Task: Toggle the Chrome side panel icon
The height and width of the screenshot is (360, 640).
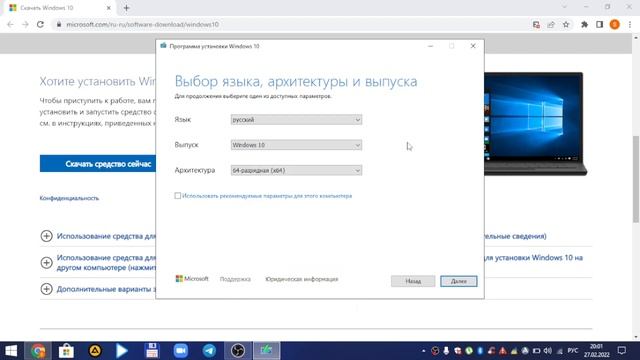Action: coord(599,24)
